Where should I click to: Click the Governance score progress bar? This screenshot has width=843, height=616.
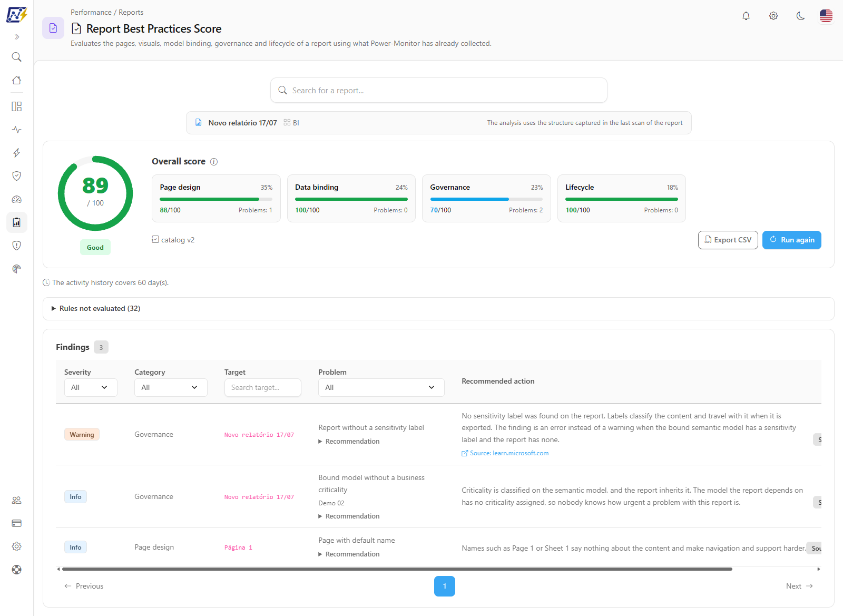[x=486, y=199]
